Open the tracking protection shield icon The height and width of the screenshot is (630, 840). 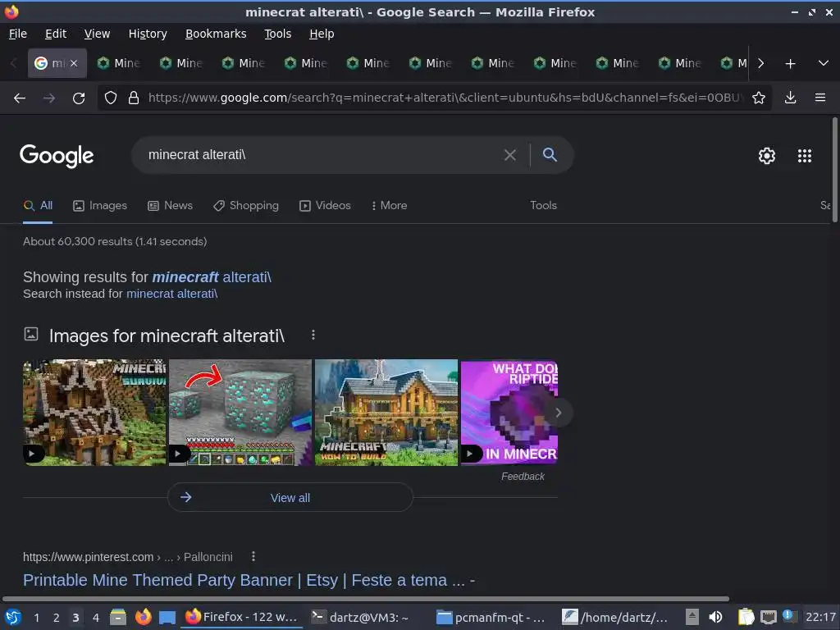tap(111, 98)
